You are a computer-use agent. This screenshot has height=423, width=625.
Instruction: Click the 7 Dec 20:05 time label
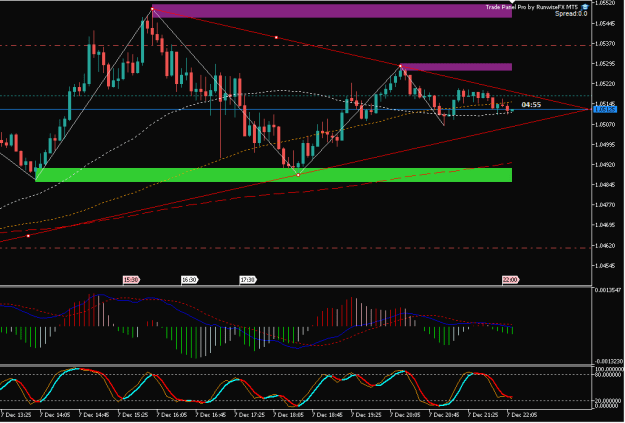[x=405, y=415]
